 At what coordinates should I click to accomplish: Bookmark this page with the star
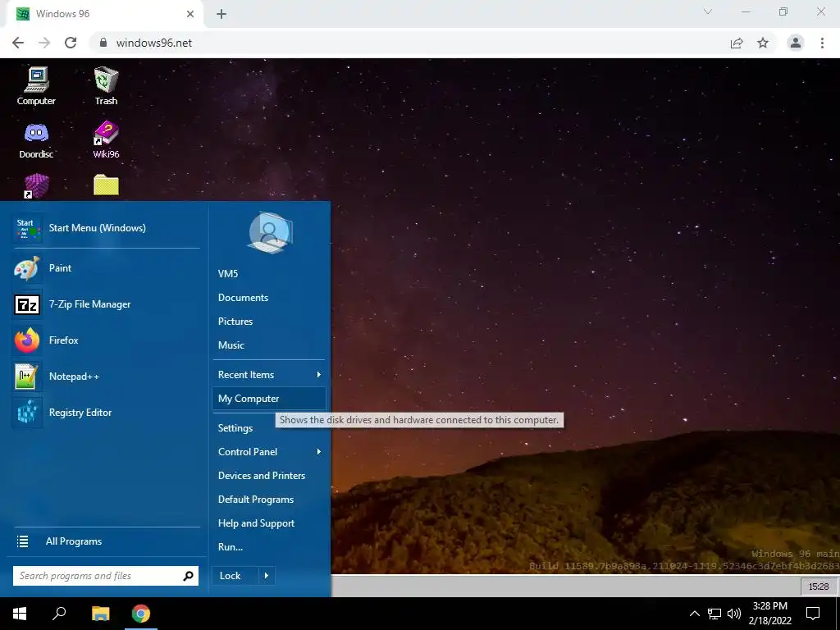[763, 43]
